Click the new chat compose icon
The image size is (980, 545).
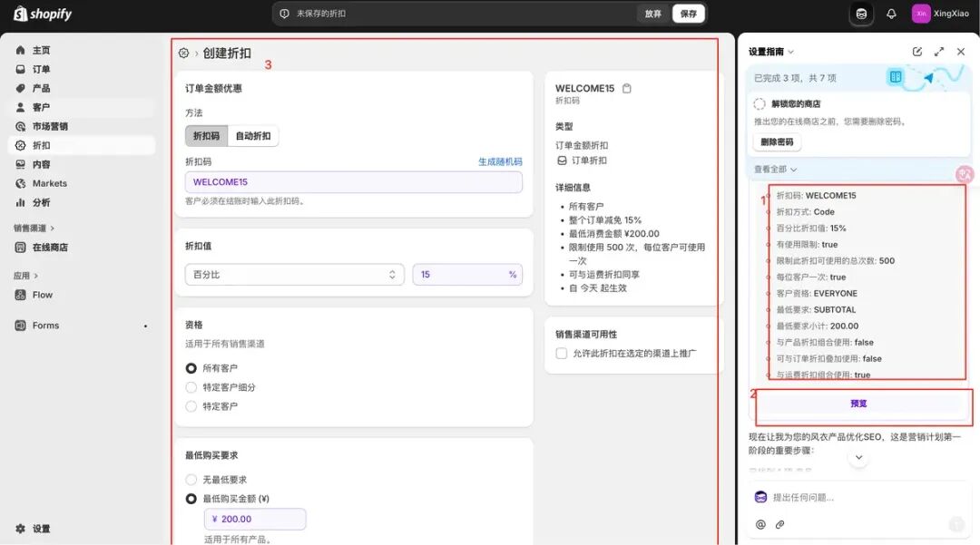[x=917, y=52]
